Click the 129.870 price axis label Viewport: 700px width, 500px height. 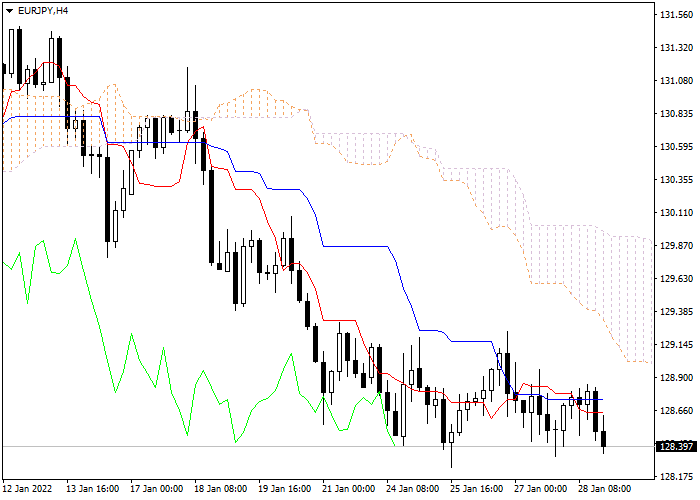coord(676,246)
